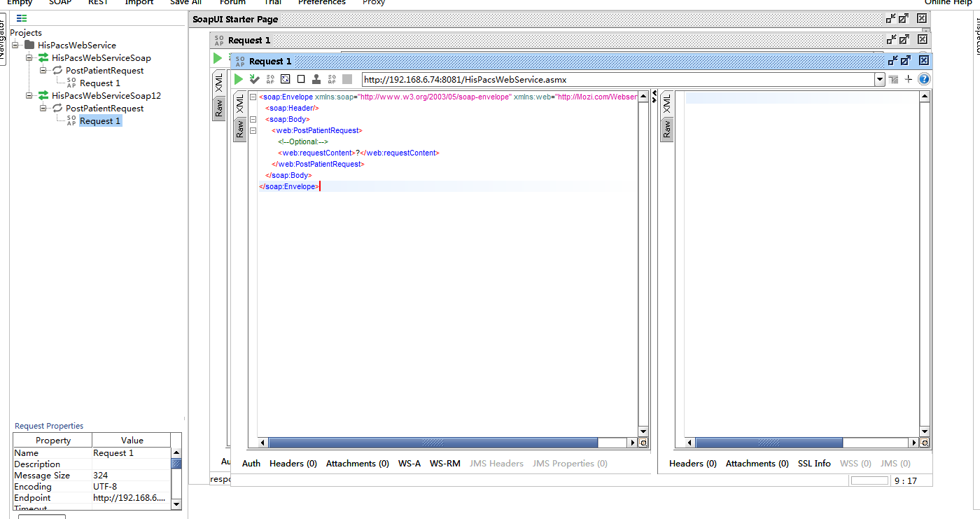
Task: Add this request to a TestCase (green check icon)
Action: click(255, 79)
